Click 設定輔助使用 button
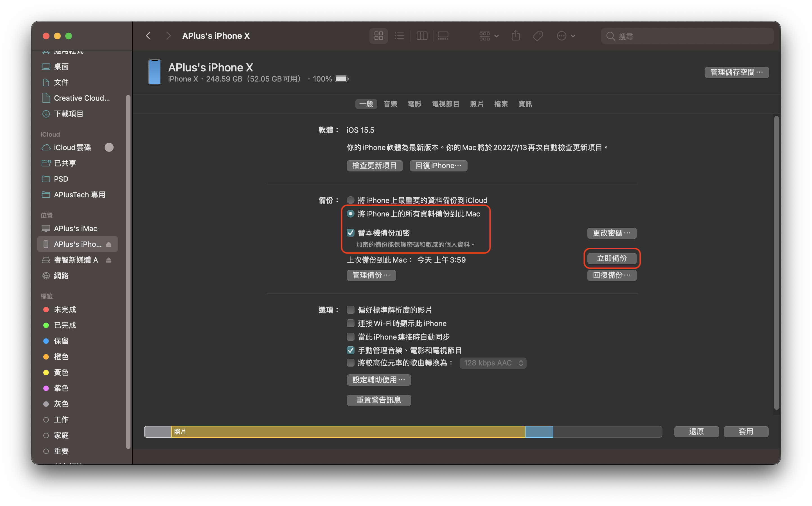 click(378, 380)
